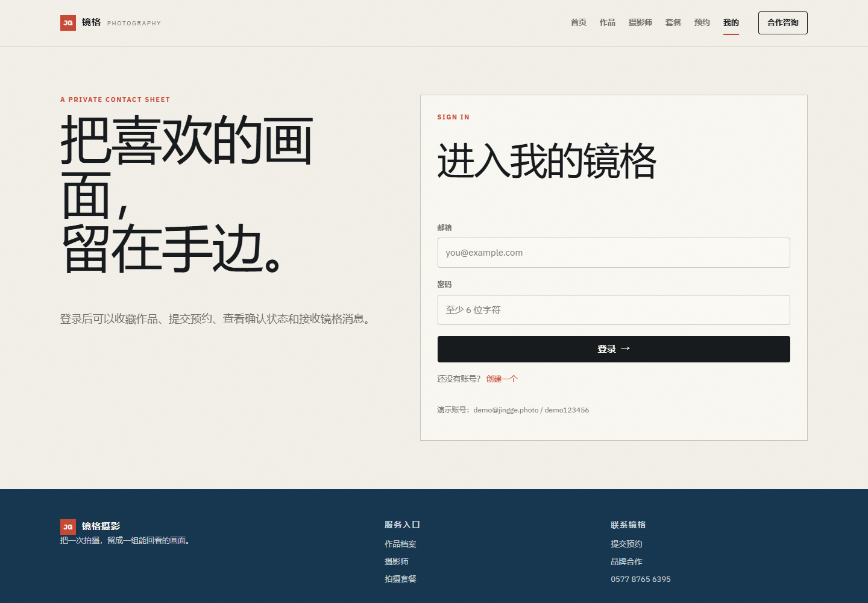Open 品牌合作 footer link

pyautogui.click(x=626, y=561)
